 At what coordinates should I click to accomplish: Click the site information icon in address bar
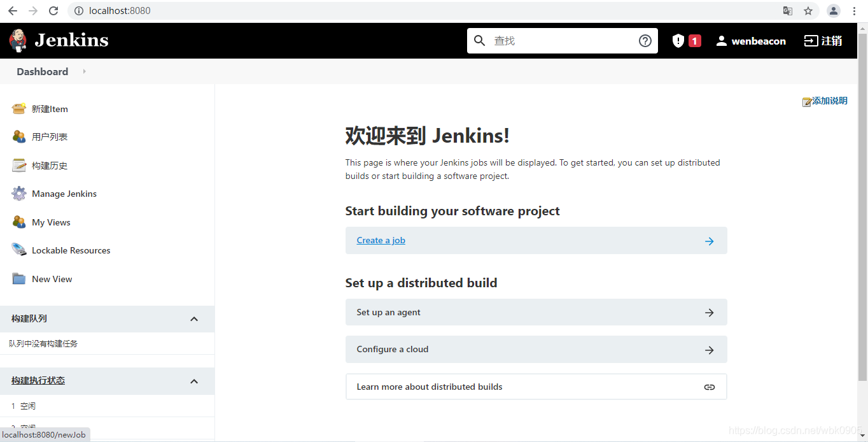point(79,11)
